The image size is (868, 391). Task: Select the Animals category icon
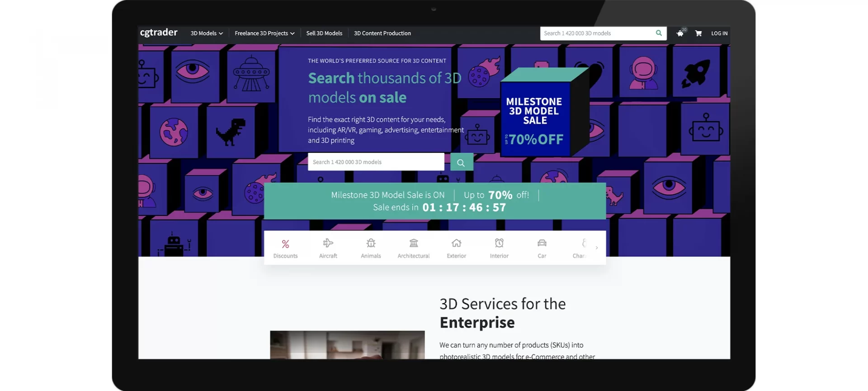coord(371,248)
